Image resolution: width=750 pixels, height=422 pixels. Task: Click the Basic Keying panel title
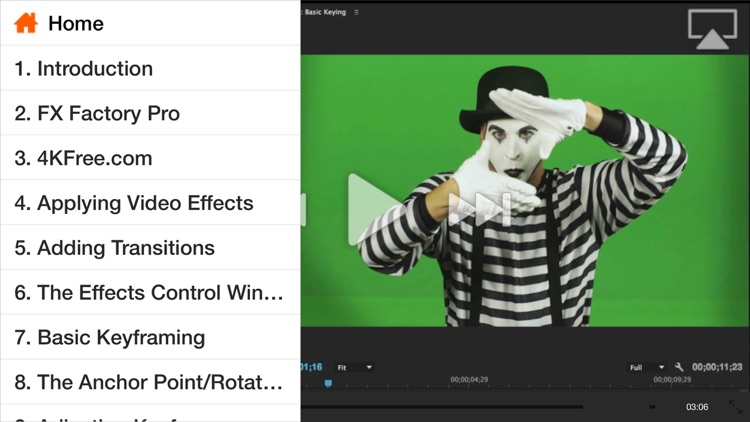[325, 12]
